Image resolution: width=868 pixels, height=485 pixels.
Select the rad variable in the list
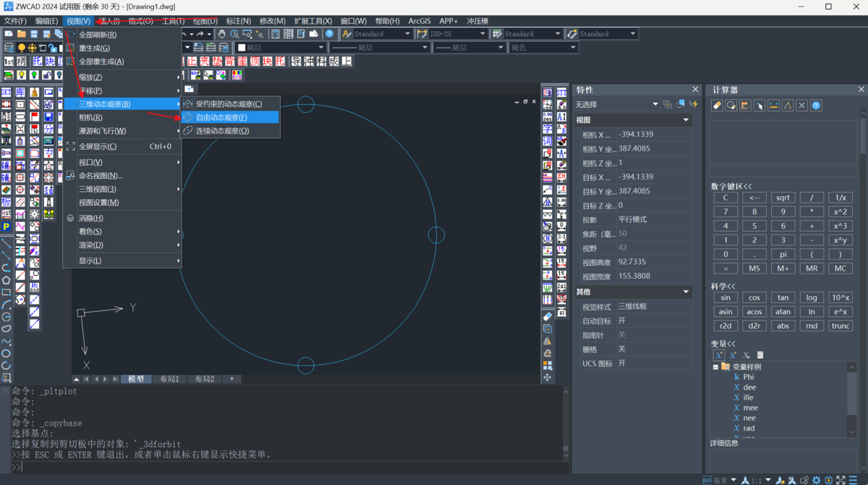pyautogui.click(x=749, y=428)
